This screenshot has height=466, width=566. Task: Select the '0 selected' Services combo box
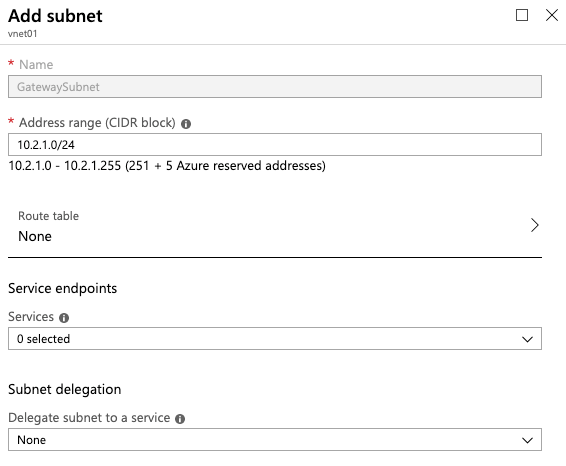pyautogui.click(x=275, y=339)
